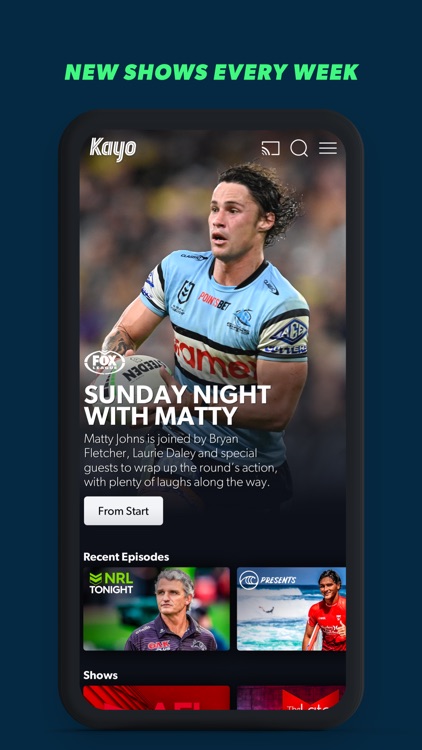Open the WSL Presents surfing thumbnail
Viewport: 422px width, 750px height.
pos(291,609)
